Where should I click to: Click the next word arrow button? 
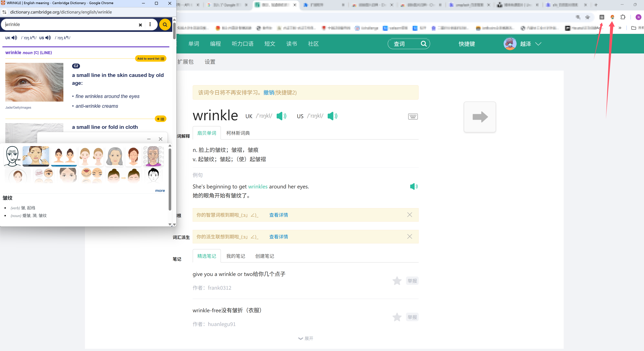point(479,117)
